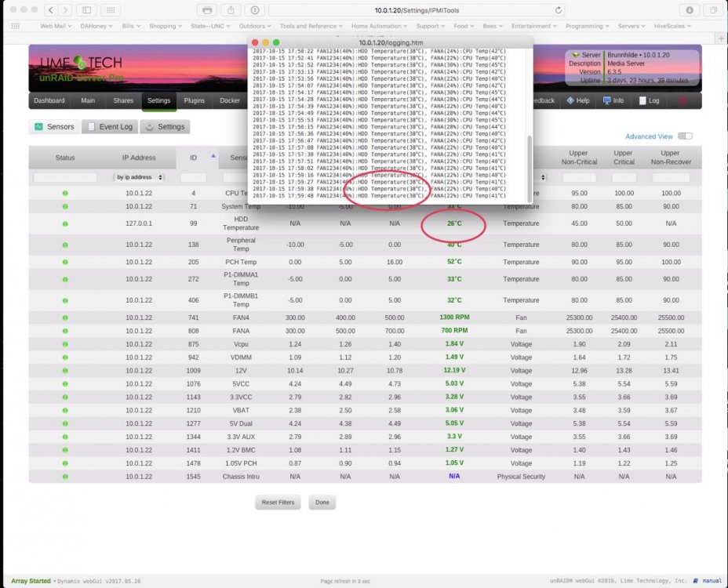The image size is (728, 588).
Task: Go back with Safari's back arrow
Action: pos(51,9)
